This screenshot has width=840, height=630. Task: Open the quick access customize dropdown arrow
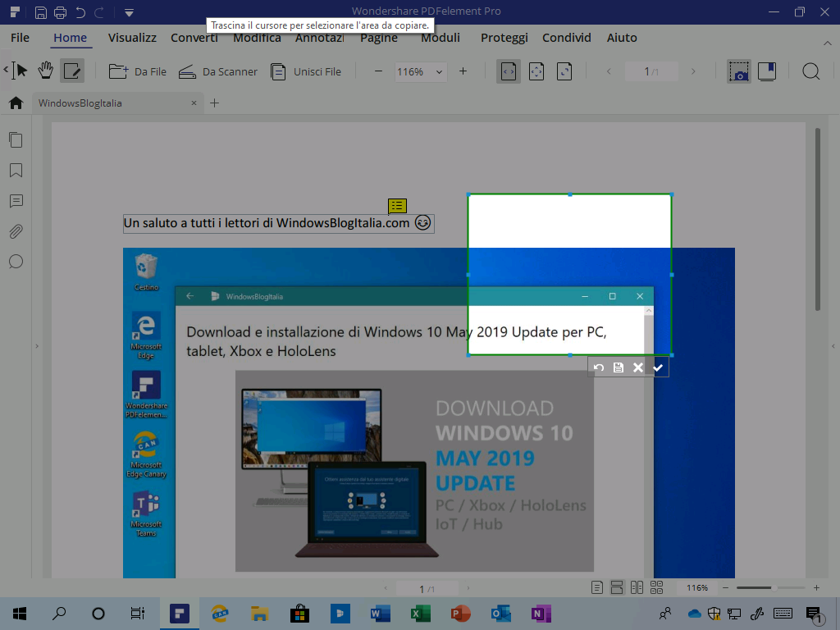click(129, 12)
